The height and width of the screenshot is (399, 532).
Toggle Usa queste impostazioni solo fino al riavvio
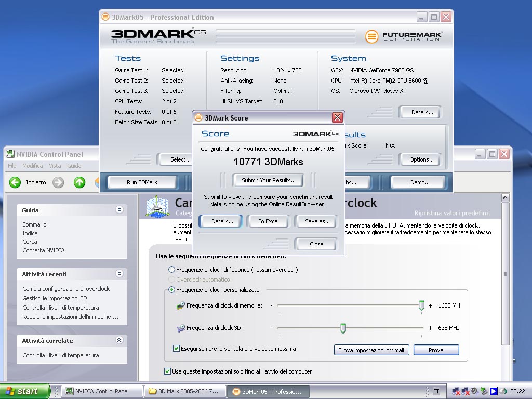point(167,371)
